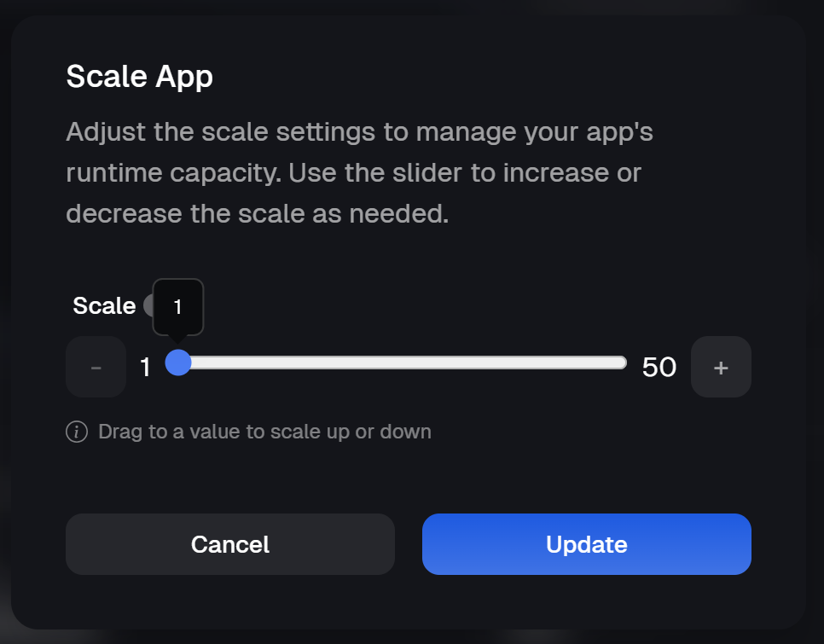Screen dimensions: 824x644
Task: Click the info icon beside the drag hint
Action: point(77,432)
